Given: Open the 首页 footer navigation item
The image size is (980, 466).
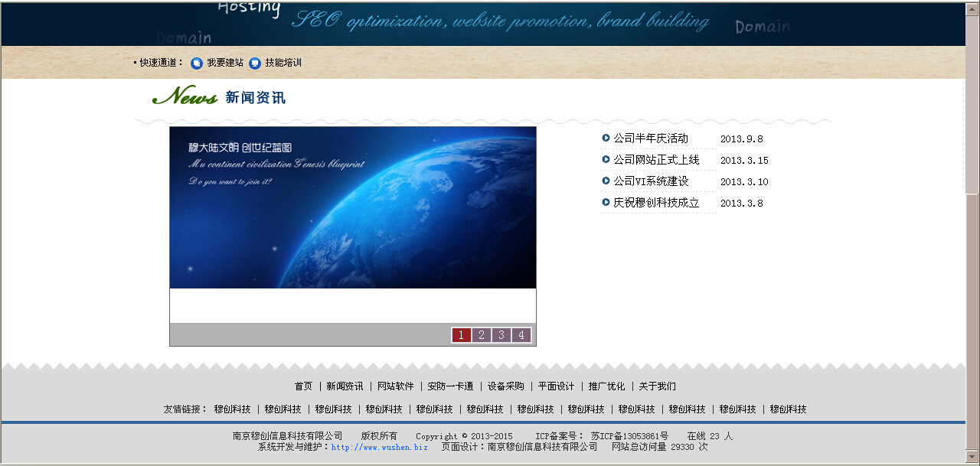Looking at the screenshot, I should [303, 386].
